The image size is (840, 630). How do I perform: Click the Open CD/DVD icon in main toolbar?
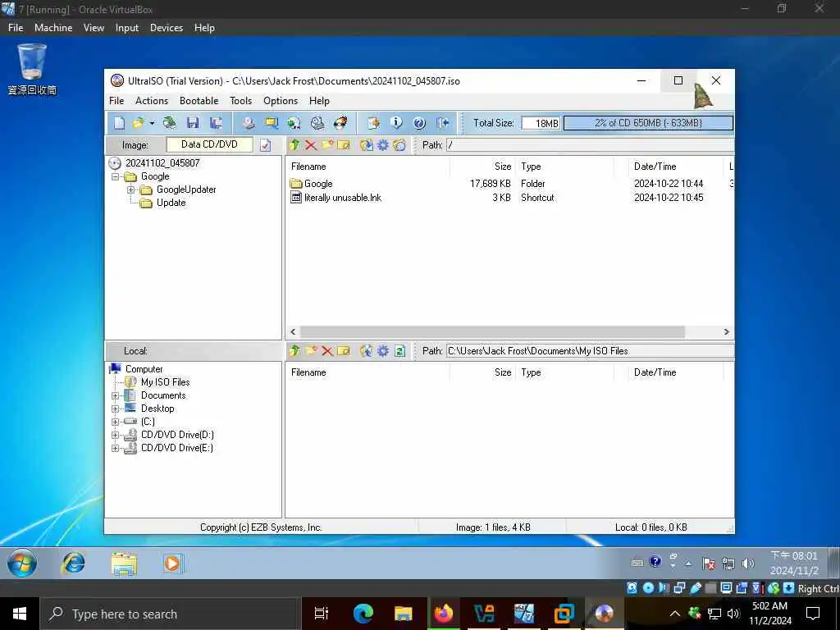169,123
